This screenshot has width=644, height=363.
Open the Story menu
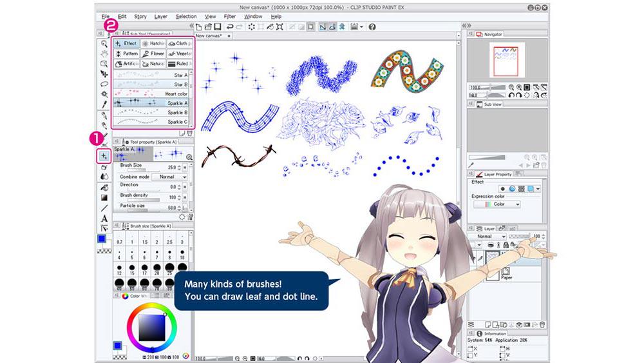pos(140,17)
